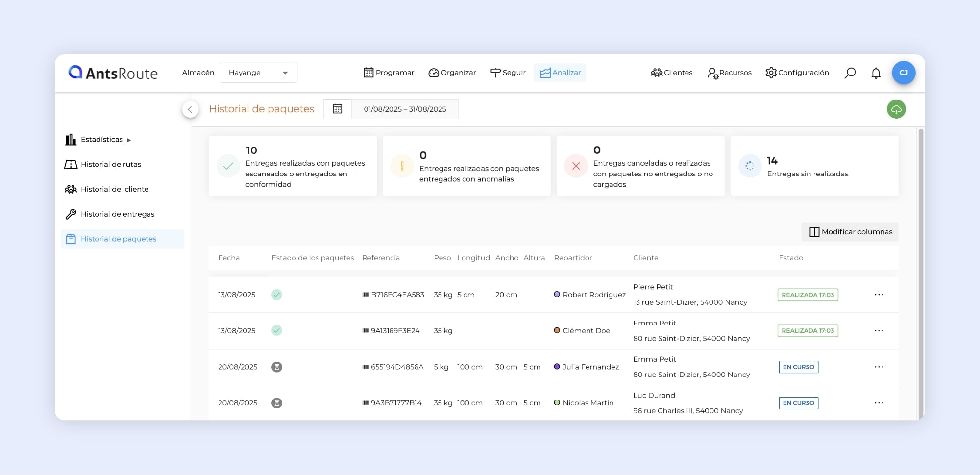Collapse the sidebar with the chevron button
This screenshot has height=475, width=980.
click(190, 109)
